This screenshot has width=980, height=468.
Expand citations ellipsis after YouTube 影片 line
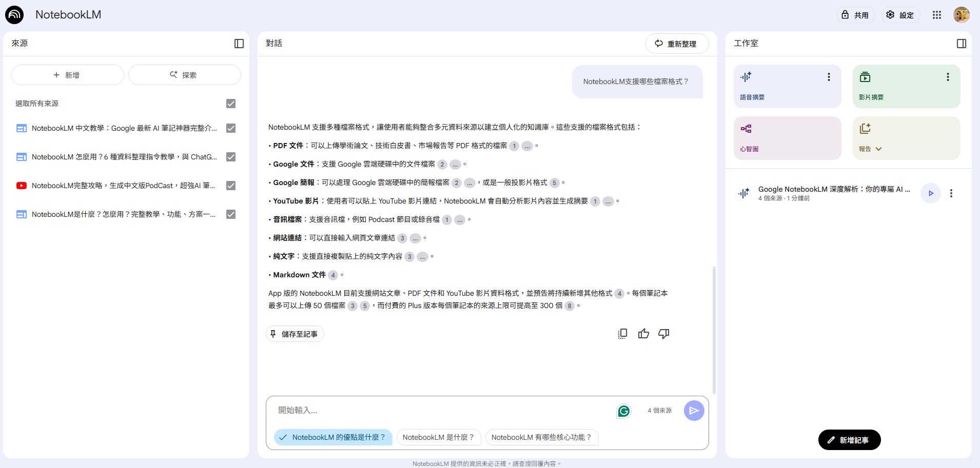click(608, 201)
